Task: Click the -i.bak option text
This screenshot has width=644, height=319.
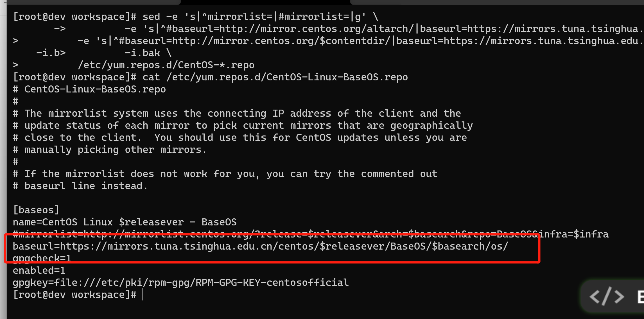Action: pyautogui.click(x=142, y=53)
